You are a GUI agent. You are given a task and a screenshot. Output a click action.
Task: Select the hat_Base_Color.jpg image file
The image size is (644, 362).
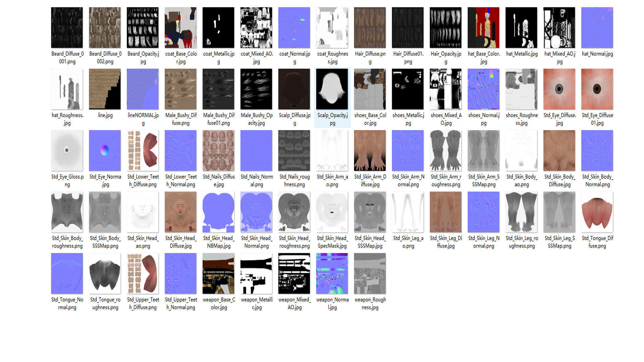pos(483,28)
